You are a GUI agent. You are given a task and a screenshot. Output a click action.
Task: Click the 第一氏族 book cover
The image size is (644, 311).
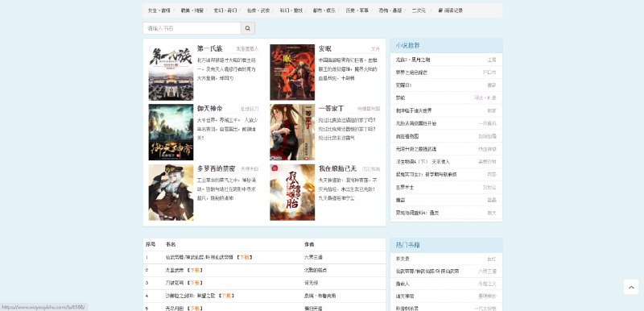click(171, 73)
